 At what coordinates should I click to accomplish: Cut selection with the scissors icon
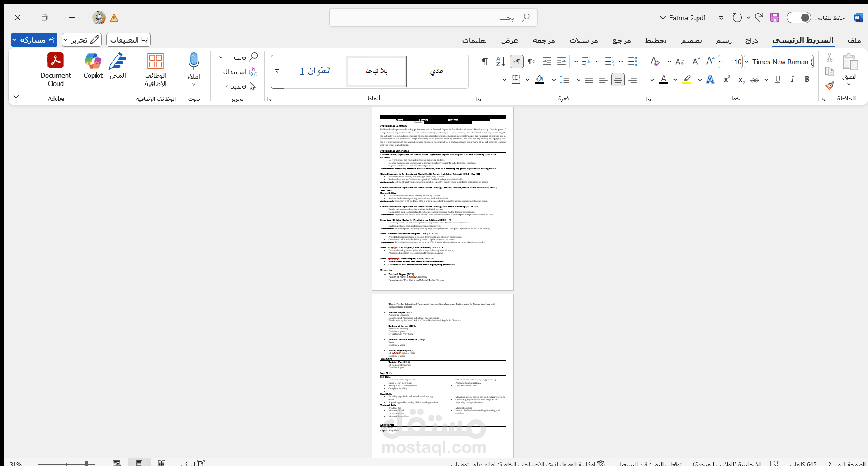coord(829,57)
